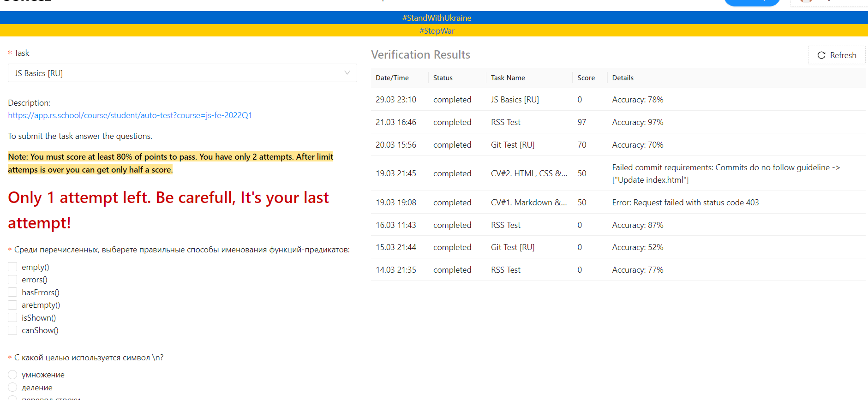868x400 pixels.
Task: Click the failed commit requirements details text
Action: (x=726, y=173)
